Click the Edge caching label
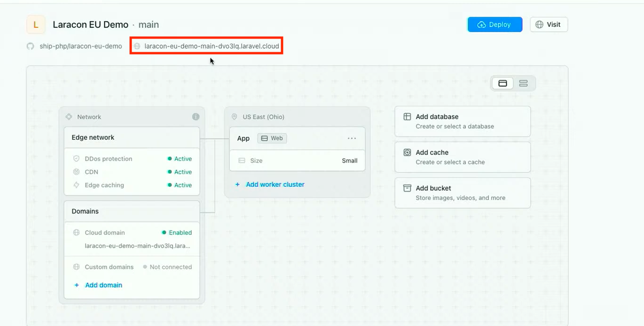The image size is (644, 326). tap(104, 185)
